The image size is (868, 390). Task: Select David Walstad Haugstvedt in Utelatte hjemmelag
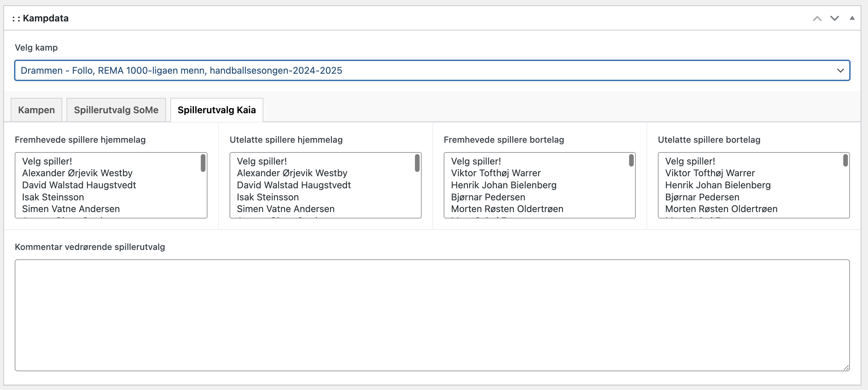pos(293,185)
